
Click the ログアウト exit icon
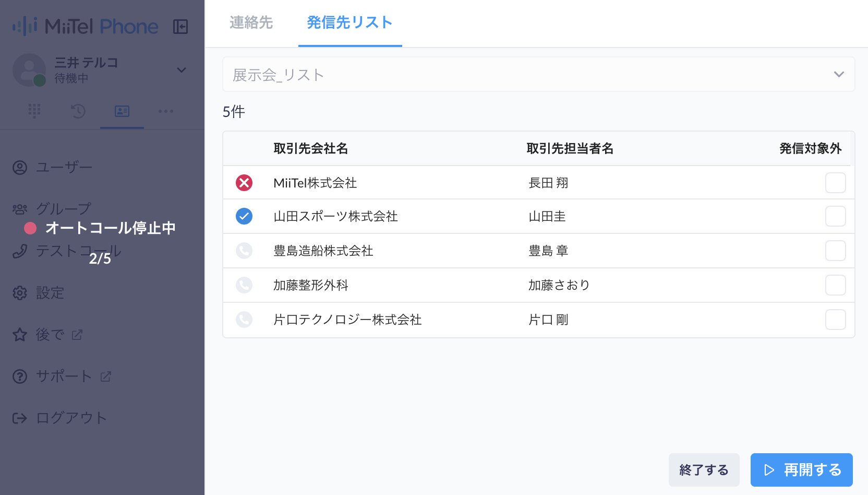[20, 418]
